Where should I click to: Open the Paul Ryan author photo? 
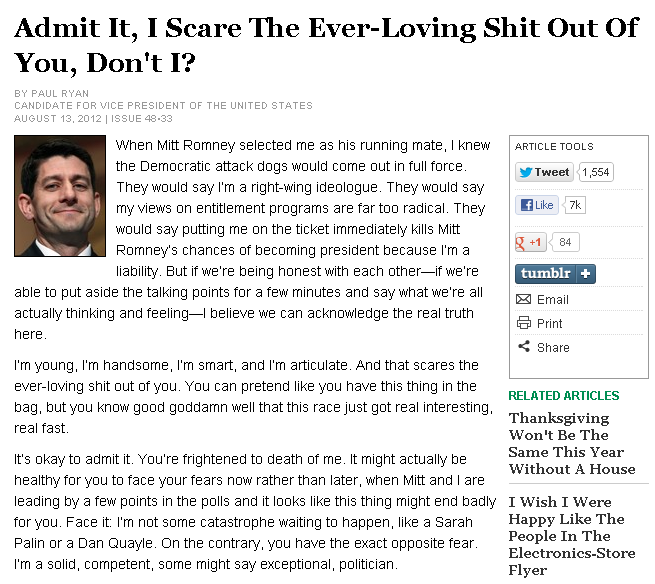point(60,197)
